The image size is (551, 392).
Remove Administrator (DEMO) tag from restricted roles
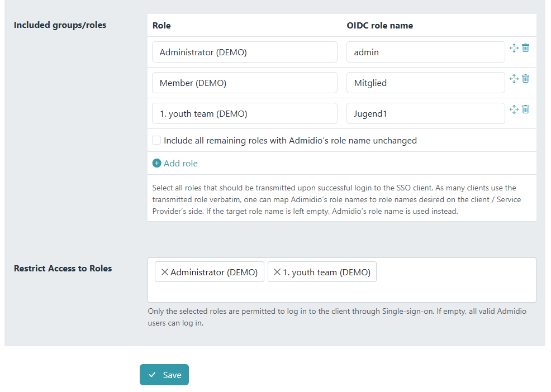pos(164,273)
